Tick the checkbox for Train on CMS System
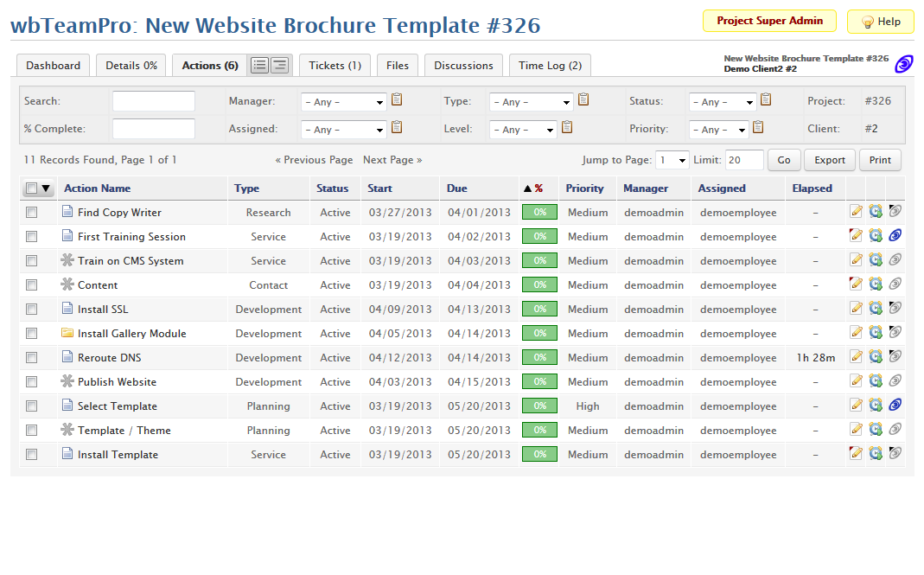The height and width of the screenshot is (575, 924). coord(32,260)
